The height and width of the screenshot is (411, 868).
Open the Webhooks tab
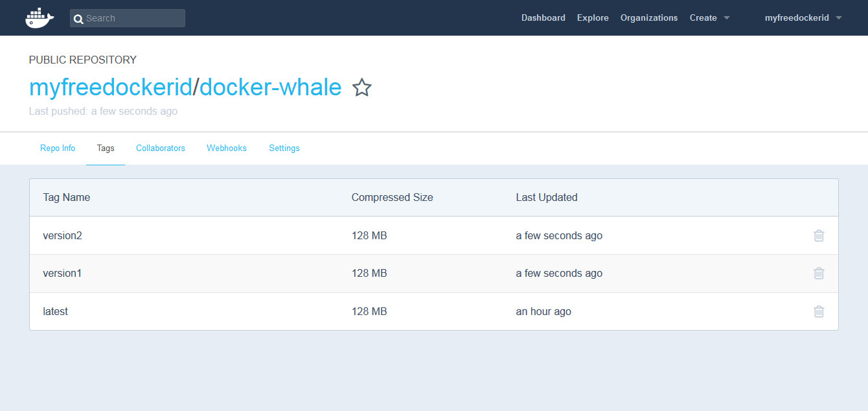tap(227, 148)
